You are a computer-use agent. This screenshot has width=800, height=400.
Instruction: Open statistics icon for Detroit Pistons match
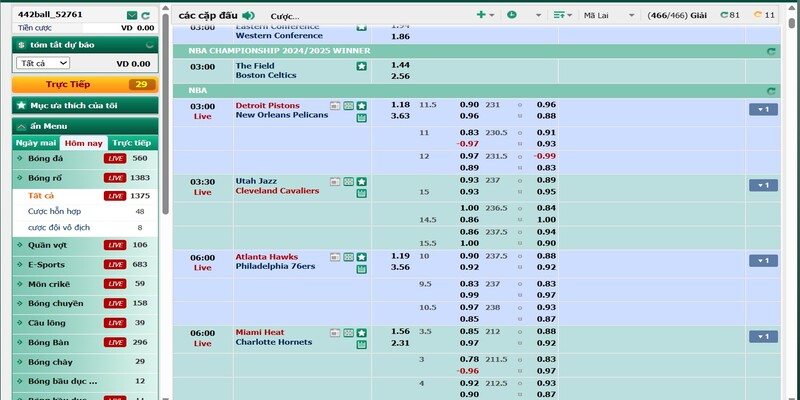tap(335, 106)
